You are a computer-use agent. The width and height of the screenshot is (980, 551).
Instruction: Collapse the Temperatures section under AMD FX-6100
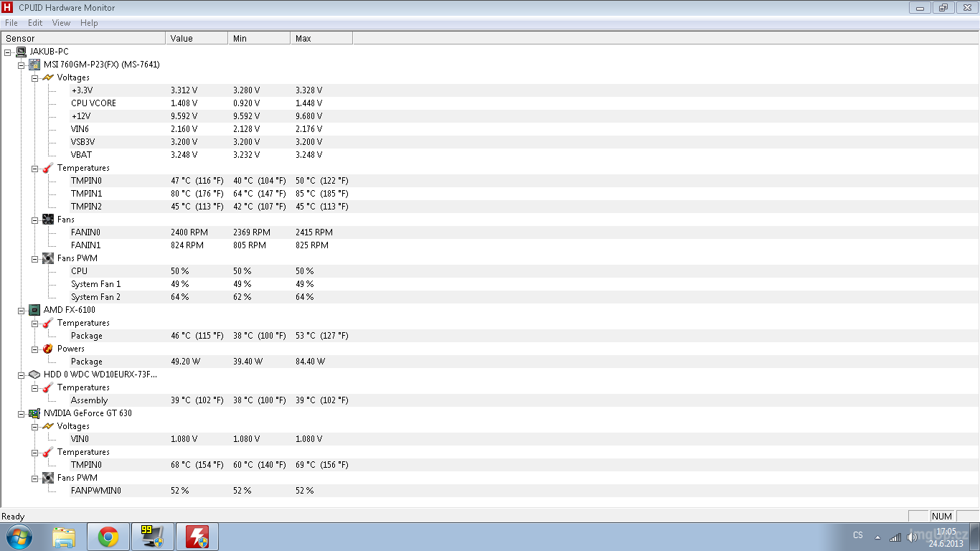click(x=34, y=323)
